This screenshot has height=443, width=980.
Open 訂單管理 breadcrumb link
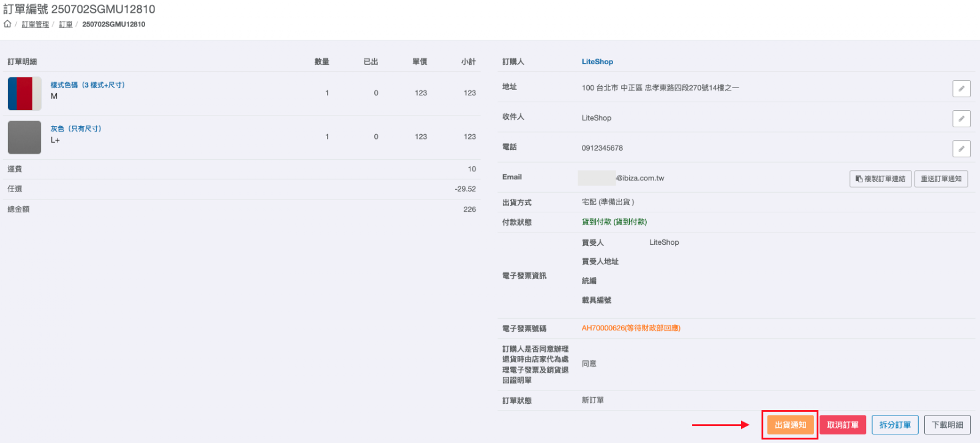point(36,24)
